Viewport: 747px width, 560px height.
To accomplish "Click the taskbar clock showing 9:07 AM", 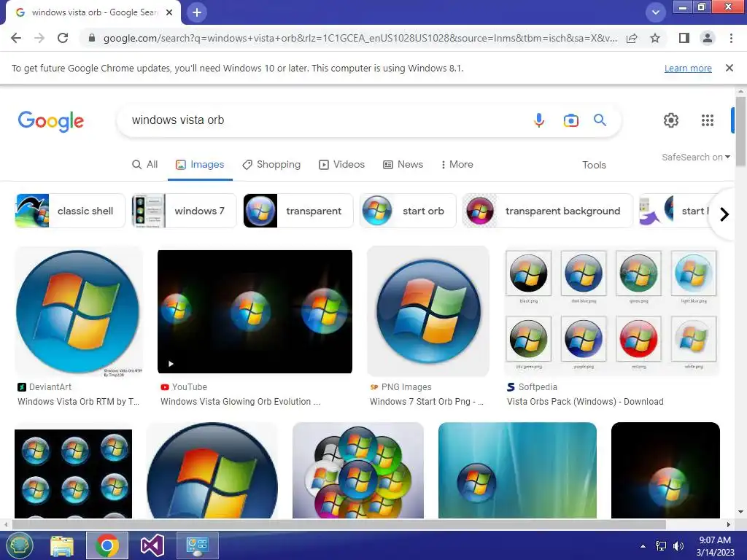I will click(x=715, y=546).
